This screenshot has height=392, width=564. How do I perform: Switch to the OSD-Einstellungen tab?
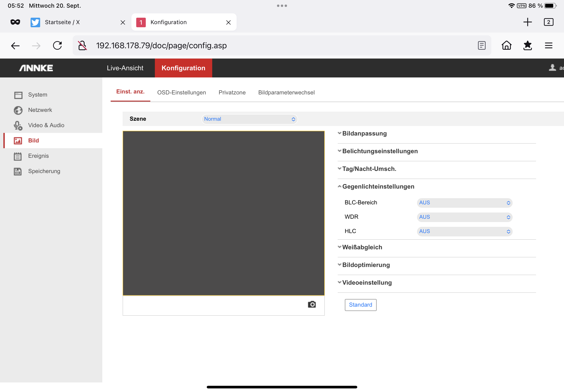181,93
